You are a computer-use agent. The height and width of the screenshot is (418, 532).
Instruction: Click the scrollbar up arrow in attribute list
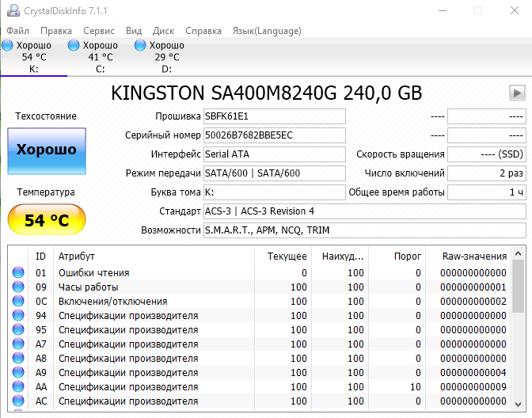click(x=518, y=253)
